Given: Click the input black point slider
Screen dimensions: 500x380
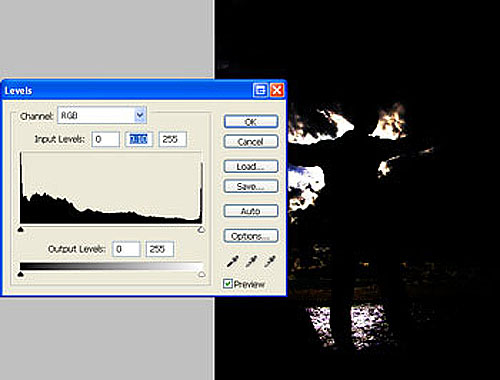Looking at the screenshot, I should pyautogui.click(x=21, y=229).
